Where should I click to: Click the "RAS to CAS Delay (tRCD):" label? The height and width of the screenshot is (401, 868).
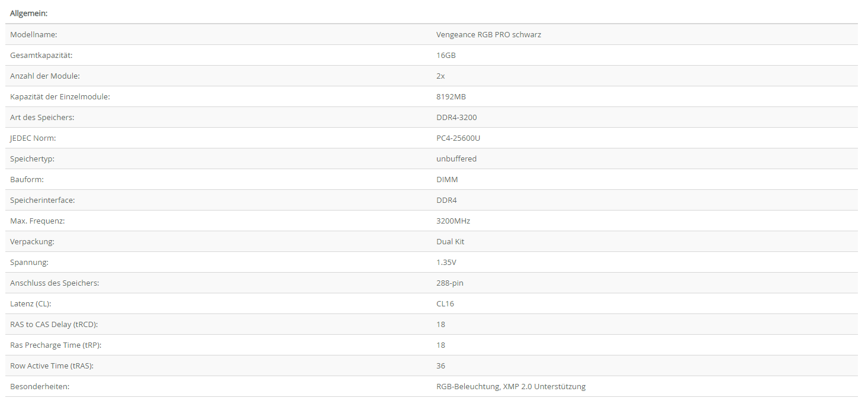[x=54, y=325]
